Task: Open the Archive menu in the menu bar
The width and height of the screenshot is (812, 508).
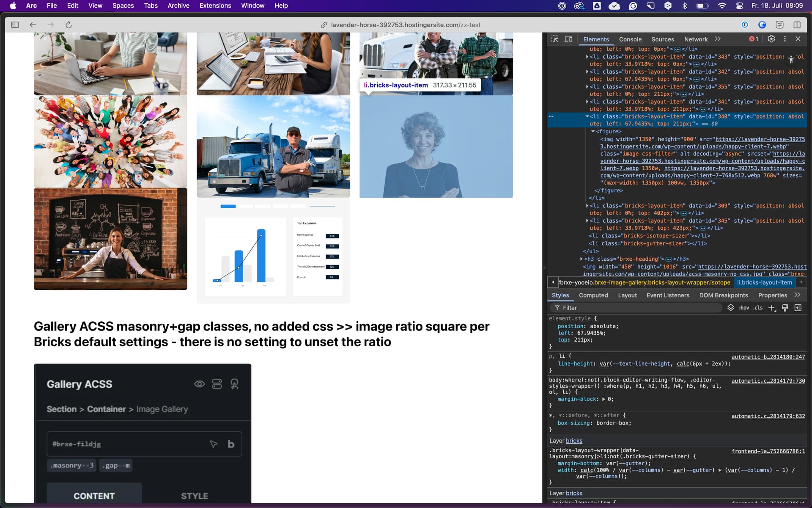Action: coord(178,6)
